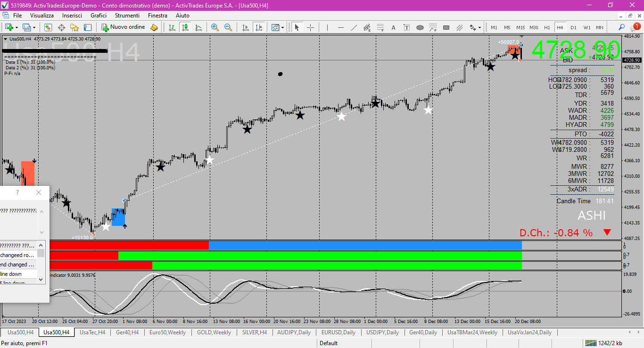Click the Profiles toolbar icon
The width and height of the screenshot is (644, 348).
[x=26, y=27]
